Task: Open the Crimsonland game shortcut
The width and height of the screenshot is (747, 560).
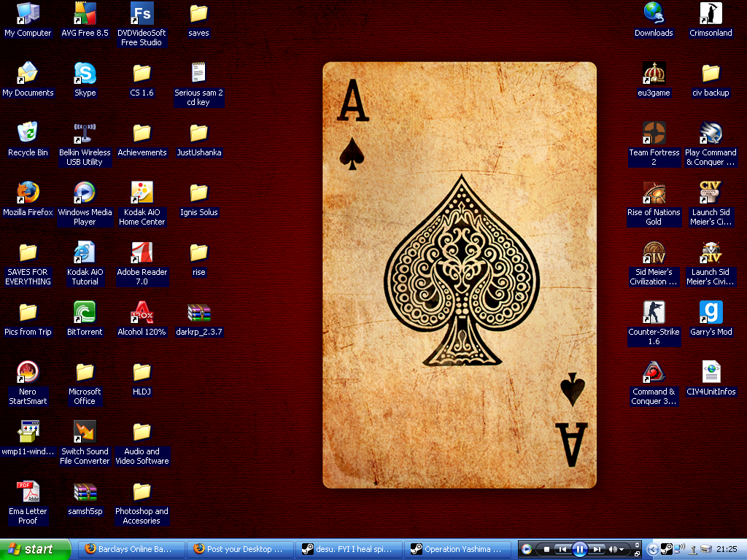Action: click(711, 15)
